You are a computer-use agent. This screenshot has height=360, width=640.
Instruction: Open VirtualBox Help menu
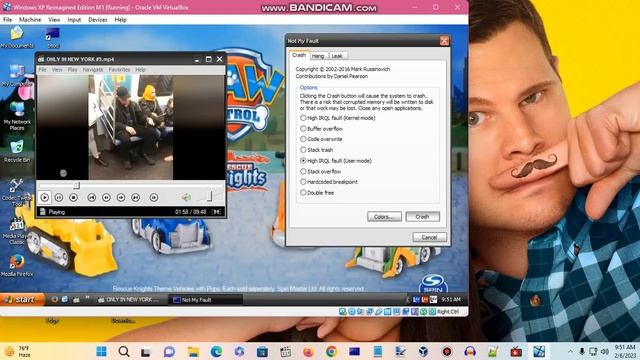[x=120, y=20]
